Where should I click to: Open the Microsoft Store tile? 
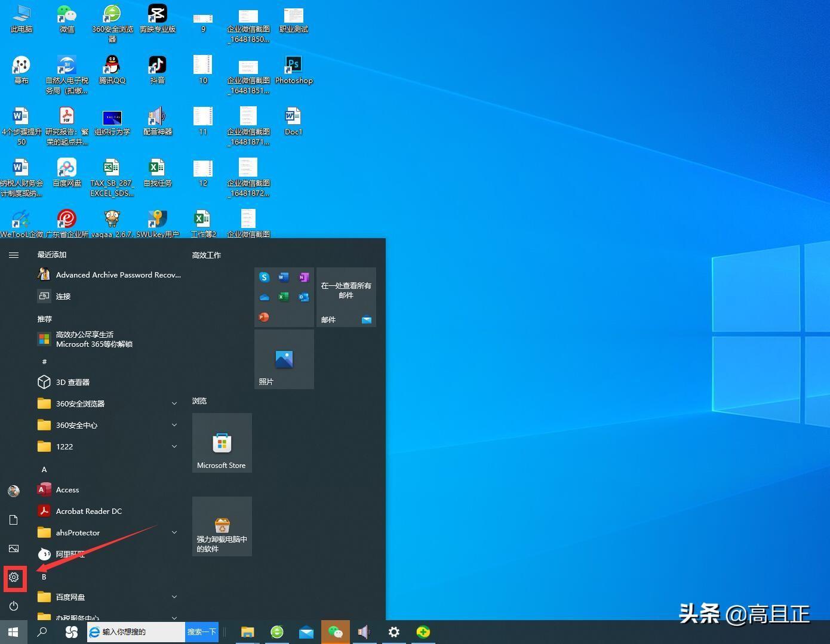coord(222,443)
